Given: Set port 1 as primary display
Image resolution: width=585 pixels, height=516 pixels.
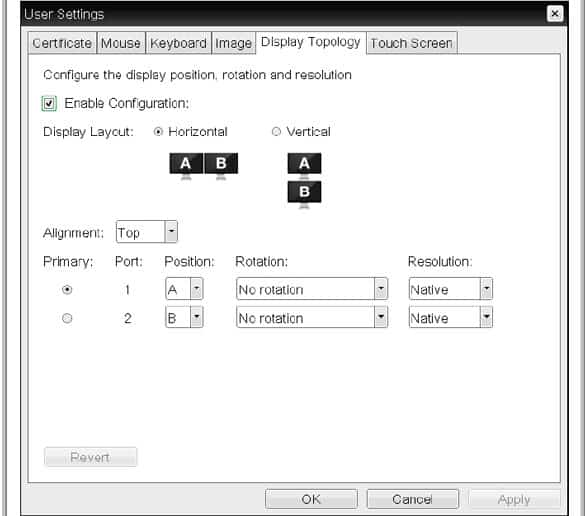Looking at the screenshot, I should [67, 290].
